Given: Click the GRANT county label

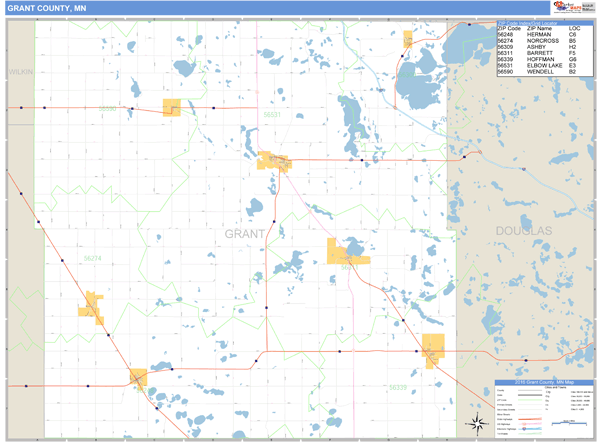Looking at the screenshot, I should (x=245, y=233).
